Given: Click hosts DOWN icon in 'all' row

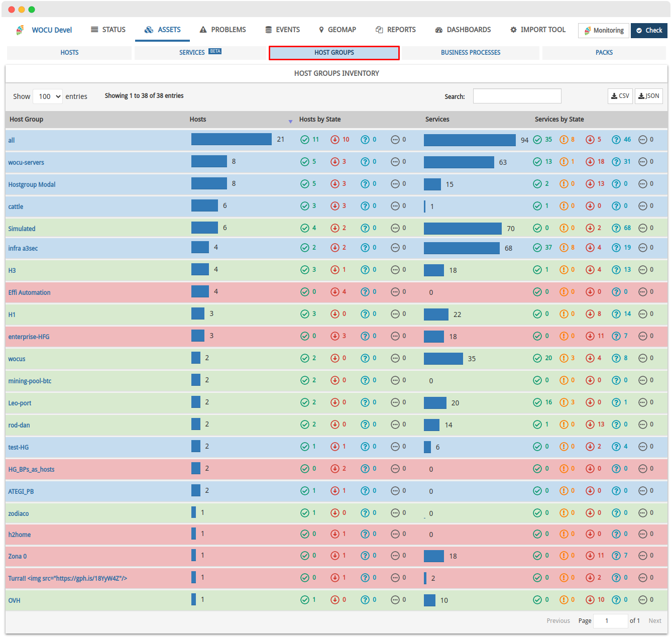Looking at the screenshot, I should [x=335, y=140].
